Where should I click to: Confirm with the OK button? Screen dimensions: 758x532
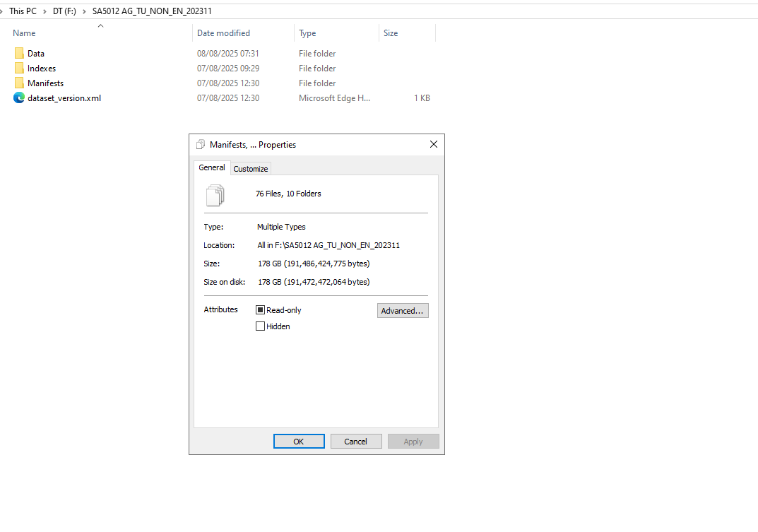pyautogui.click(x=299, y=441)
